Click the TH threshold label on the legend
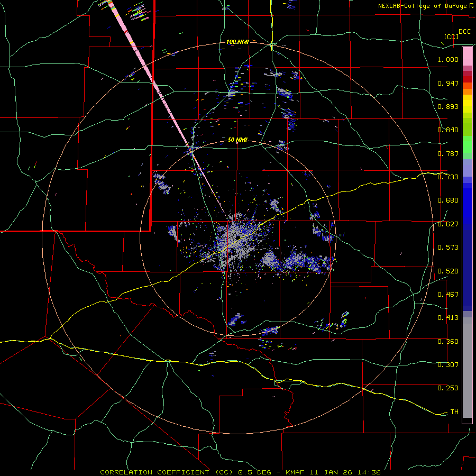 click(454, 412)
